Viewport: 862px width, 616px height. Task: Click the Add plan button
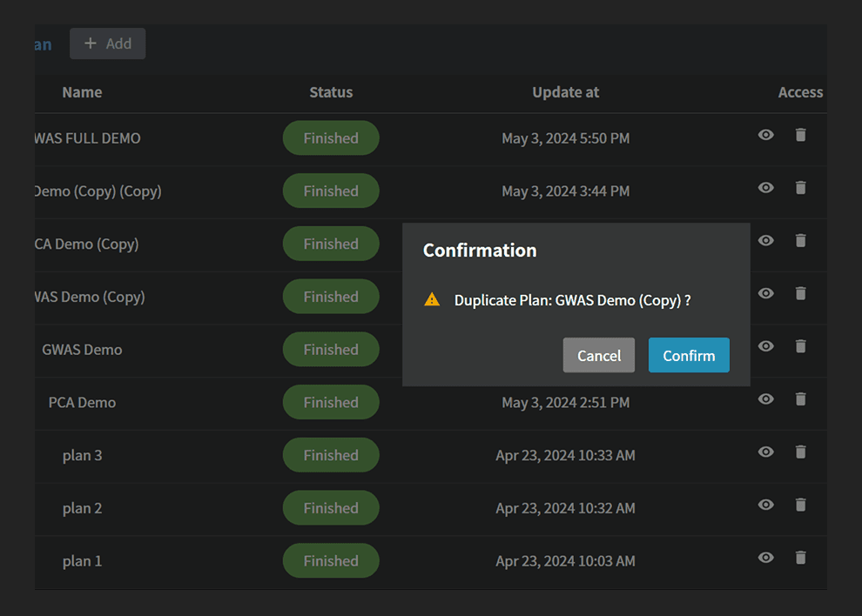(x=108, y=44)
